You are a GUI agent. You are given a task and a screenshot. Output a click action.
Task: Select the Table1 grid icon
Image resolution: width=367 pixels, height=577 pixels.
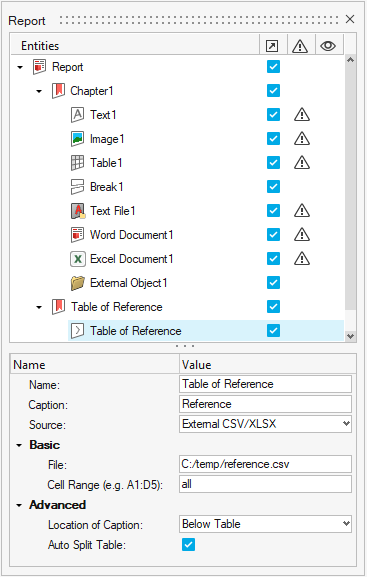coord(77,163)
